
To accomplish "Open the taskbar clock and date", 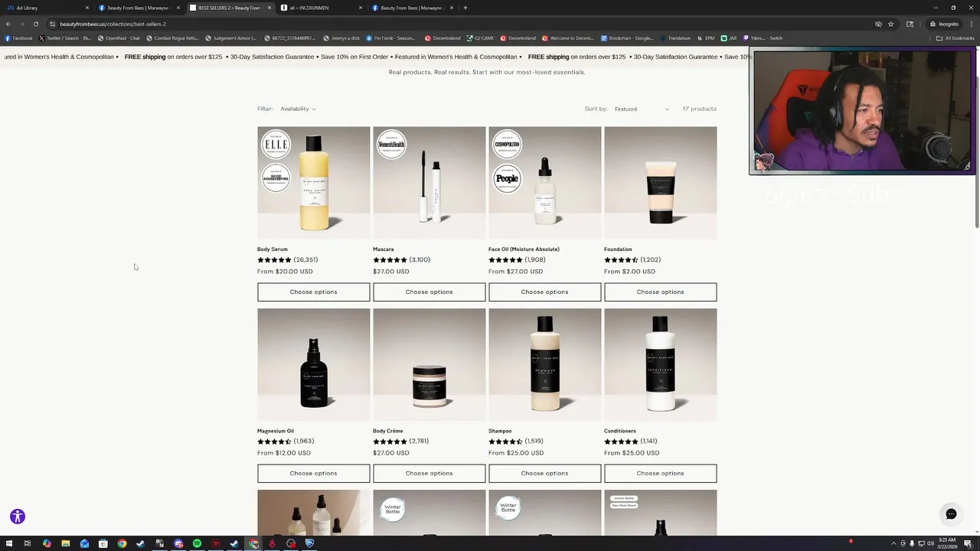I will pyautogui.click(x=946, y=543).
